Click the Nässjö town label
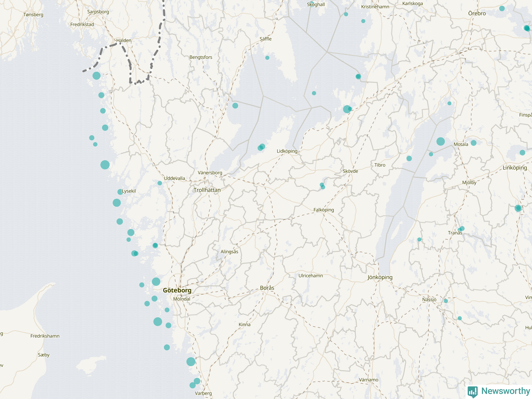This screenshot has height=399, width=532. click(429, 299)
